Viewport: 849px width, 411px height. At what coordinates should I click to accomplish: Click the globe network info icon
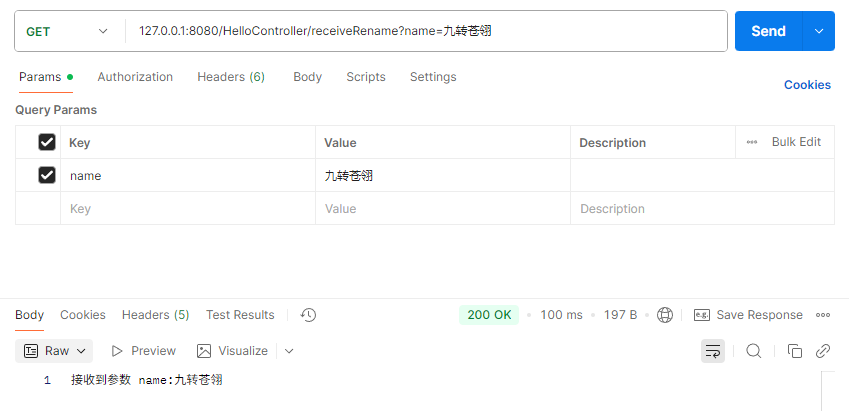[x=664, y=315]
